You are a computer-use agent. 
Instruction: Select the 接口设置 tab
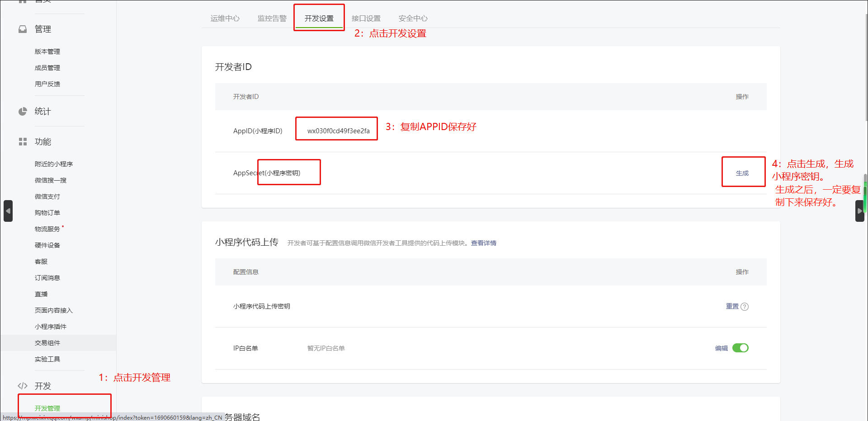coord(366,19)
